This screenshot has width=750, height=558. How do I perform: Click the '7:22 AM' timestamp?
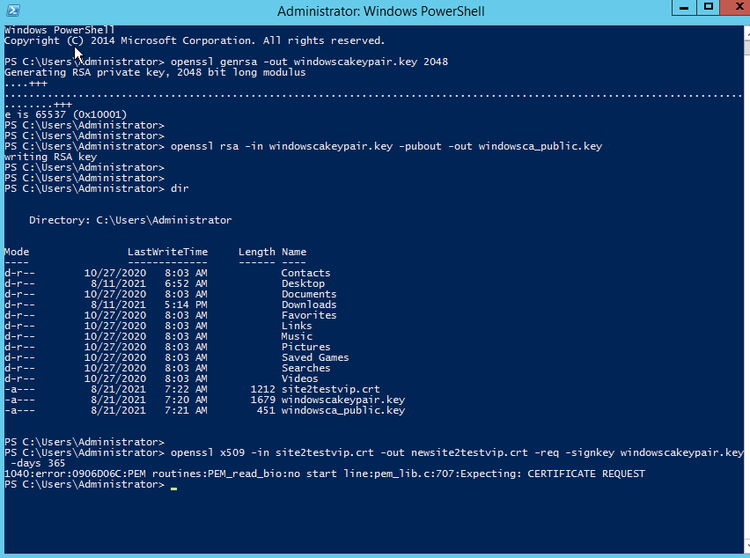[186, 389]
